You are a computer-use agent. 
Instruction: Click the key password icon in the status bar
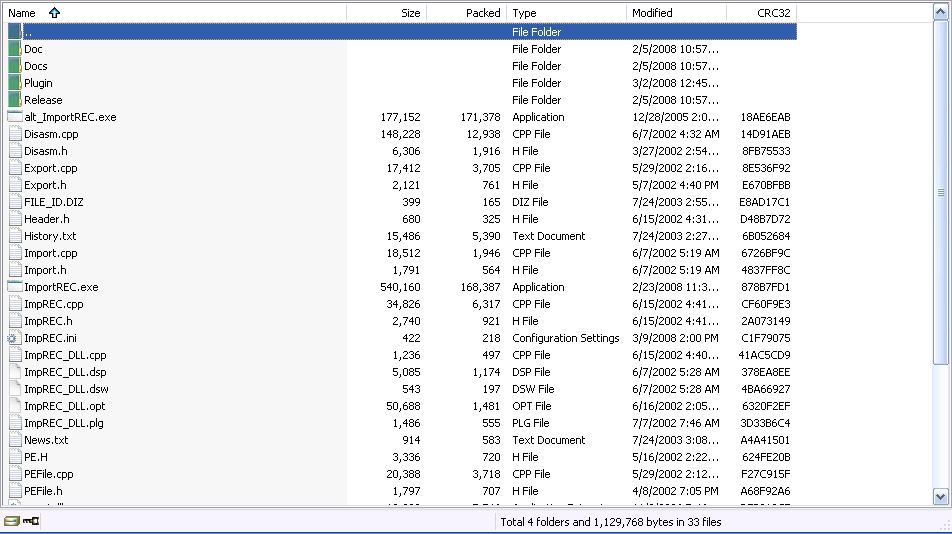pyautogui.click(x=31, y=521)
